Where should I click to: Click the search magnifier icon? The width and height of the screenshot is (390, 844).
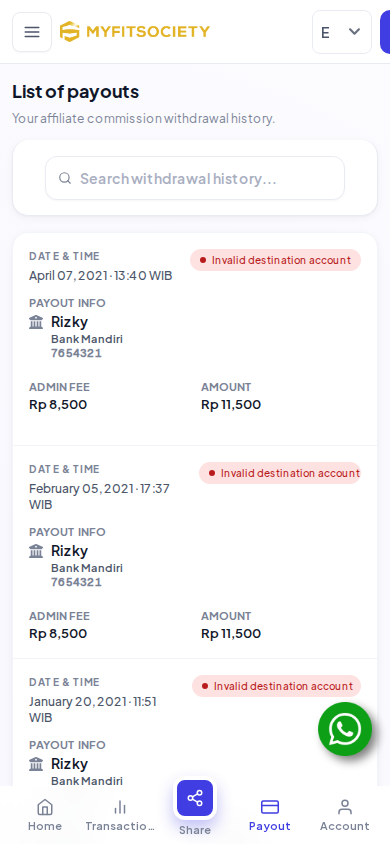tap(65, 178)
